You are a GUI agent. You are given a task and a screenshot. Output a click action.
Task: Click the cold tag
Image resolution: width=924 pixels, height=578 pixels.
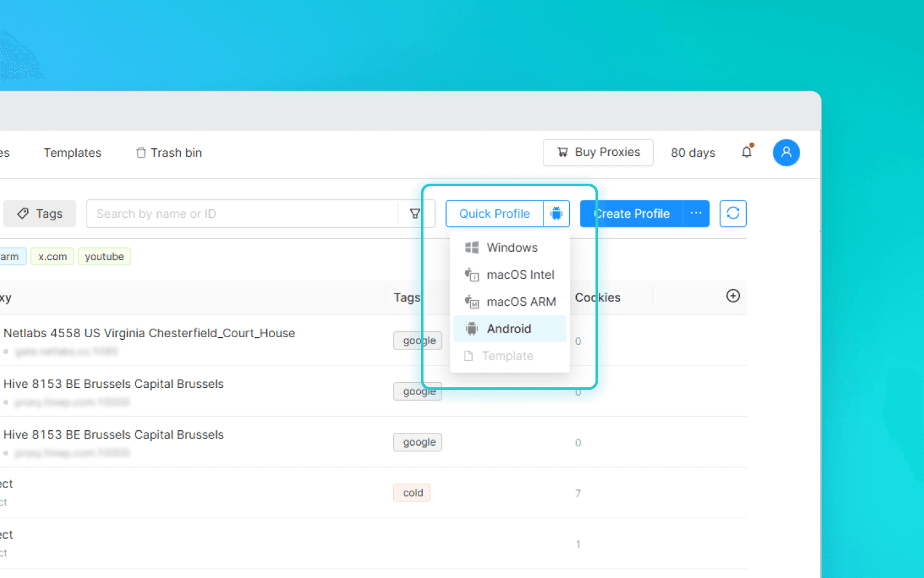[x=413, y=493]
